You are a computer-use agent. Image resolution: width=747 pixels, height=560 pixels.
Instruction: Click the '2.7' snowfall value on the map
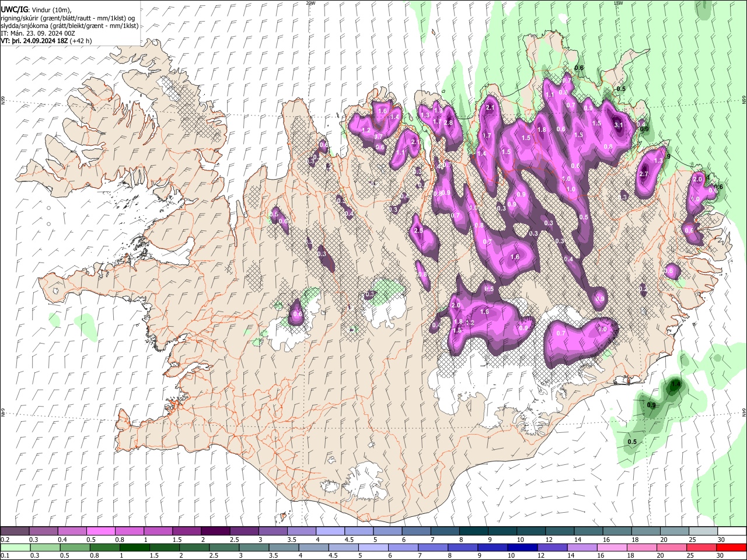[644, 174]
